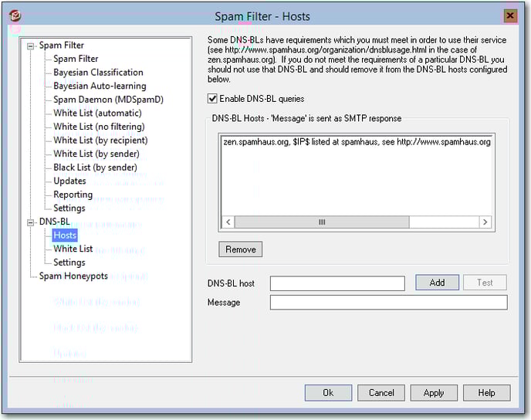Confirm with the Ok button
The image size is (531, 420).
point(328,393)
